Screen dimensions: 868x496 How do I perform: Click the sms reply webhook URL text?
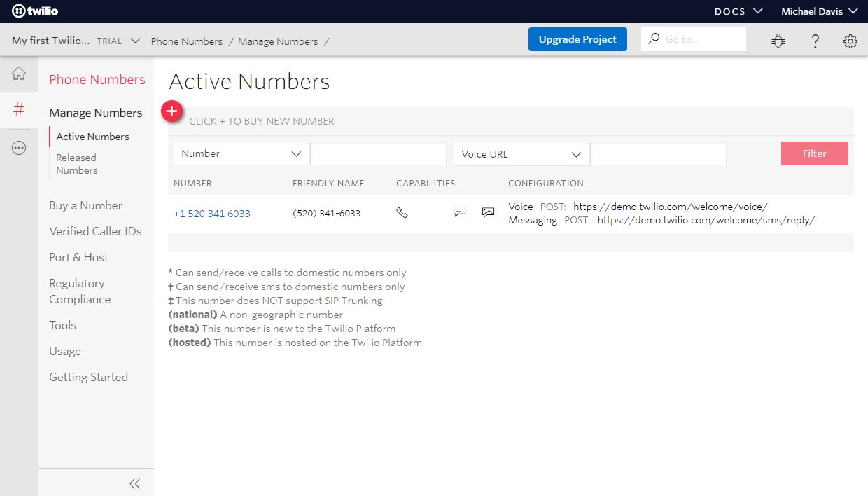pos(706,220)
